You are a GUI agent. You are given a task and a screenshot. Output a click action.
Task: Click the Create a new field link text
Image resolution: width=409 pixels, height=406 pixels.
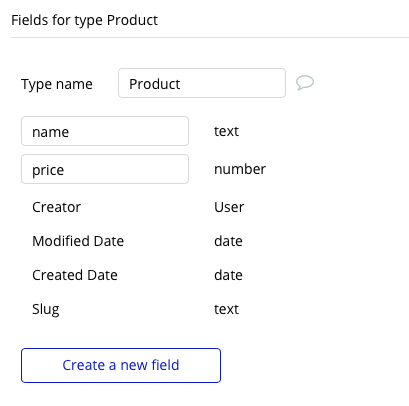[x=121, y=365]
